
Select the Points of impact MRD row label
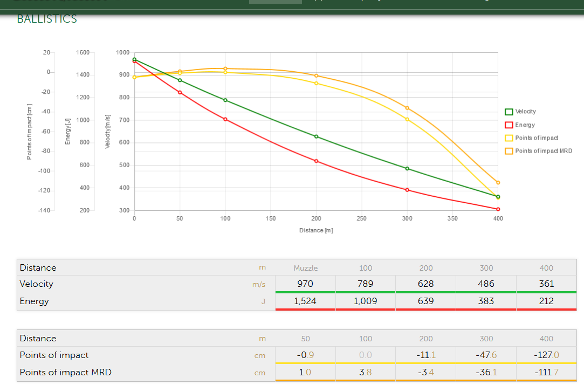pyautogui.click(x=66, y=372)
